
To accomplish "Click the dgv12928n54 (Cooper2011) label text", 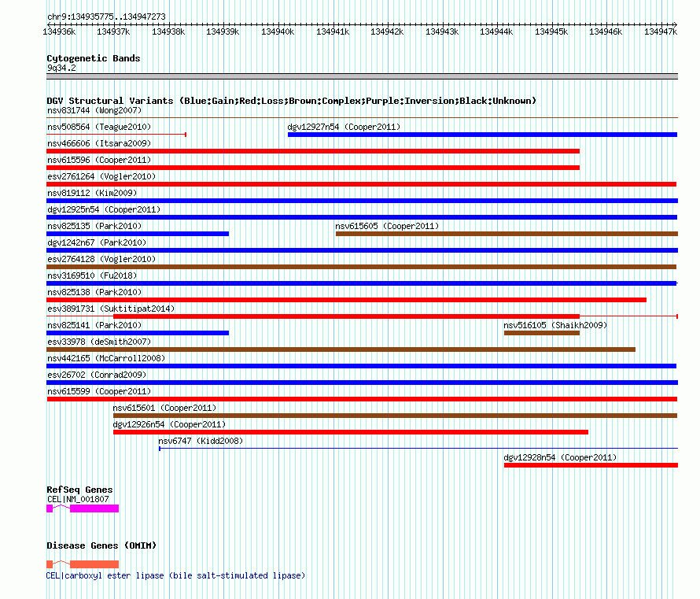I will coord(560,457).
